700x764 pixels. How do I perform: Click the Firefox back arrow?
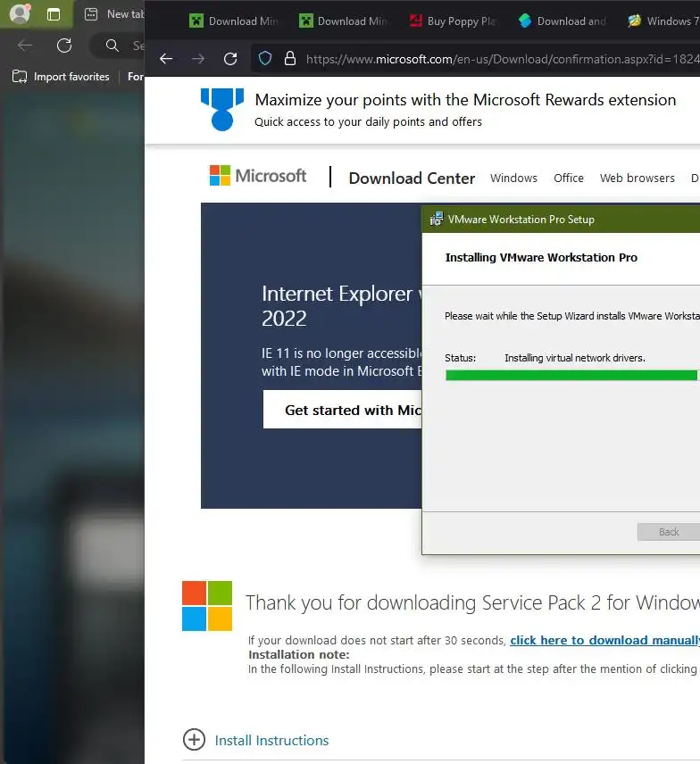166,59
